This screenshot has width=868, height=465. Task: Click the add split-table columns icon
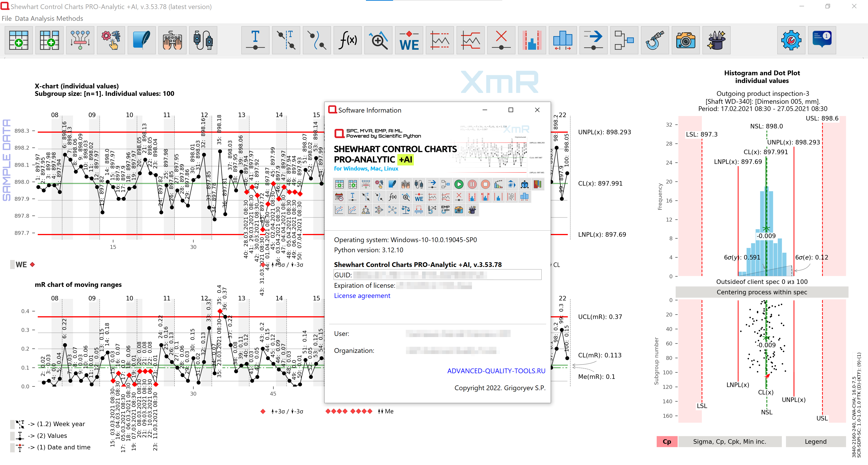pos(50,40)
